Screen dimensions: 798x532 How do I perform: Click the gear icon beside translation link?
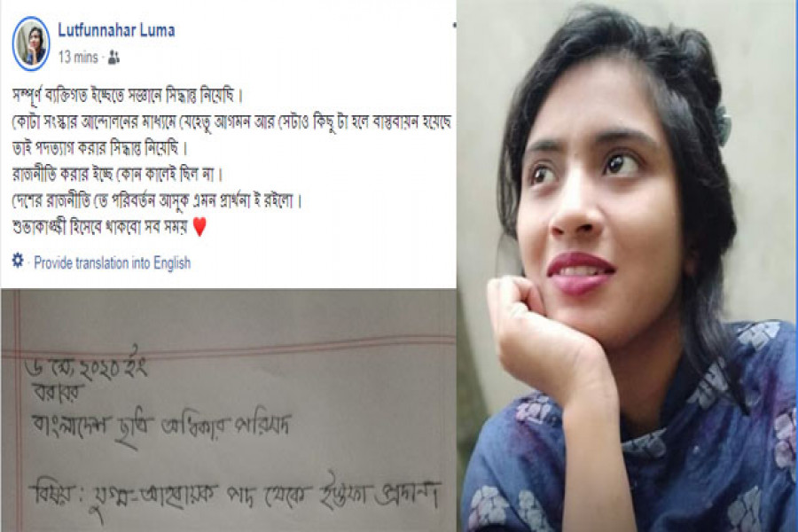(18, 262)
